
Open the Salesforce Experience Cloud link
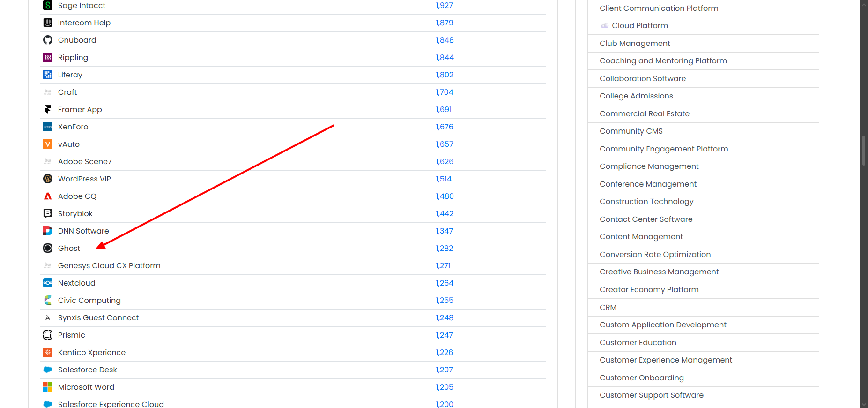pyautogui.click(x=111, y=404)
